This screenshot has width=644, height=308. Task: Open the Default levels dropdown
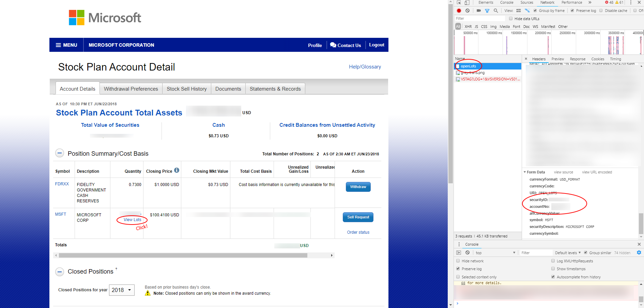[568, 253]
